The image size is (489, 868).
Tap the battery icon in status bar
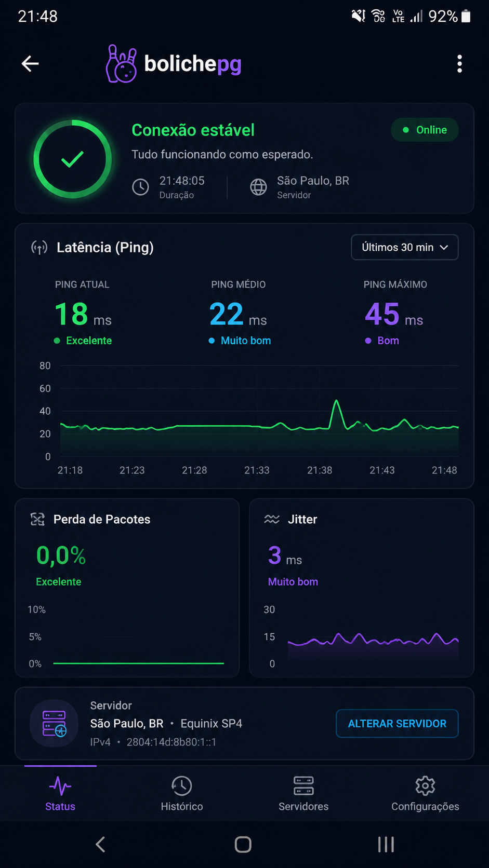[466, 17]
